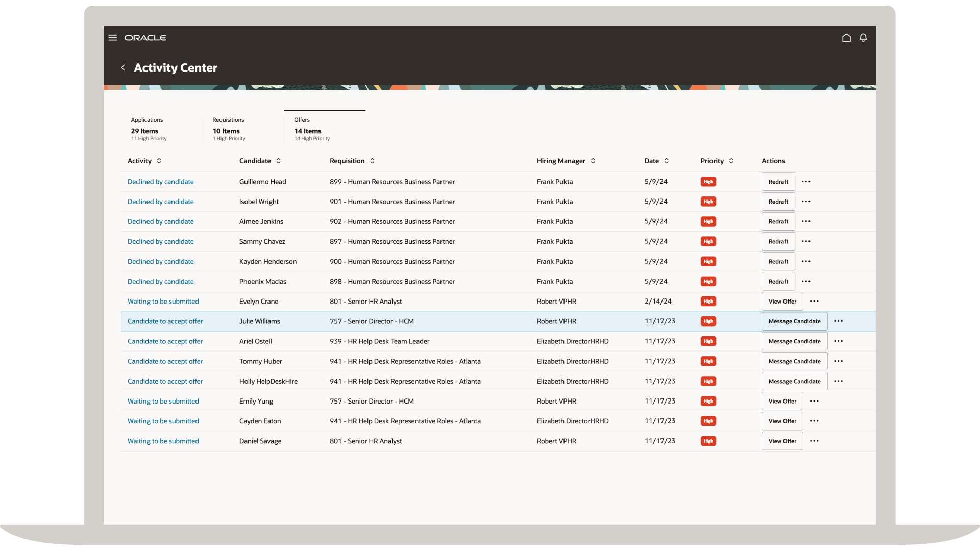Click Redraft for Isobel Wright
980x551 pixels.
[778, 202]
